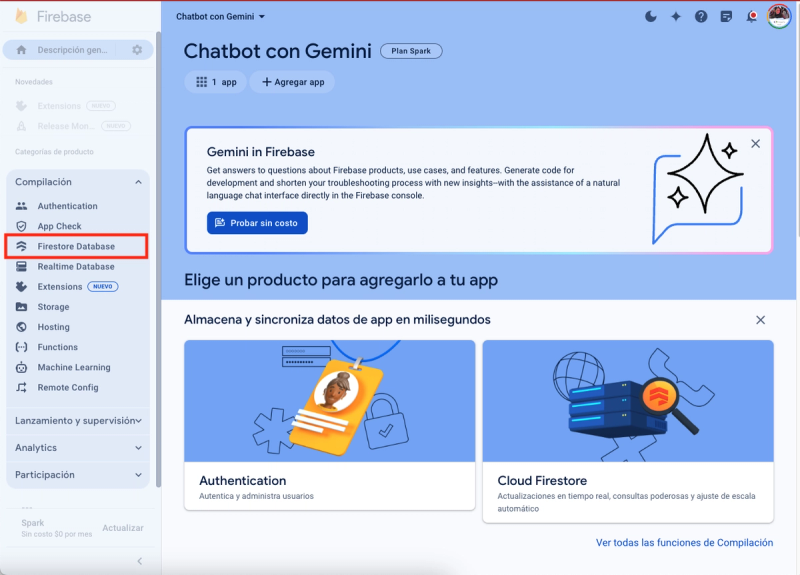Click the Storage folder icon
This screenshot has height=575, width=800.
[21, 307]
